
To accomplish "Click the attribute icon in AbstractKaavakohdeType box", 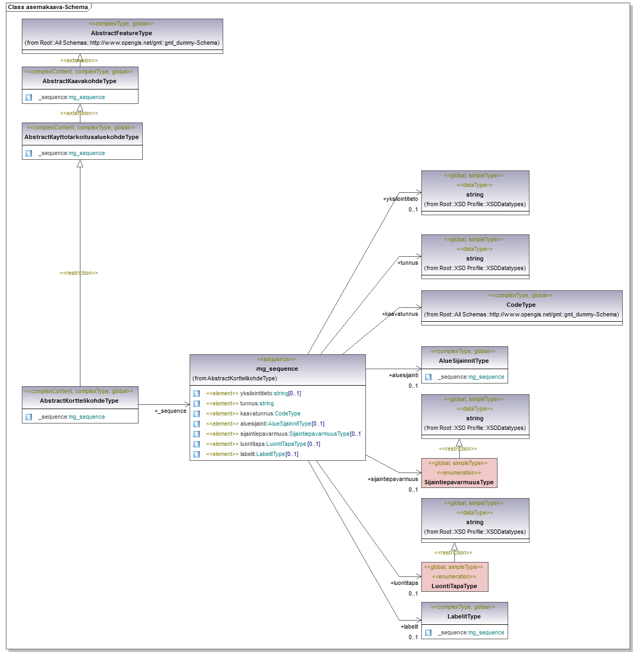I will [29, 97].
